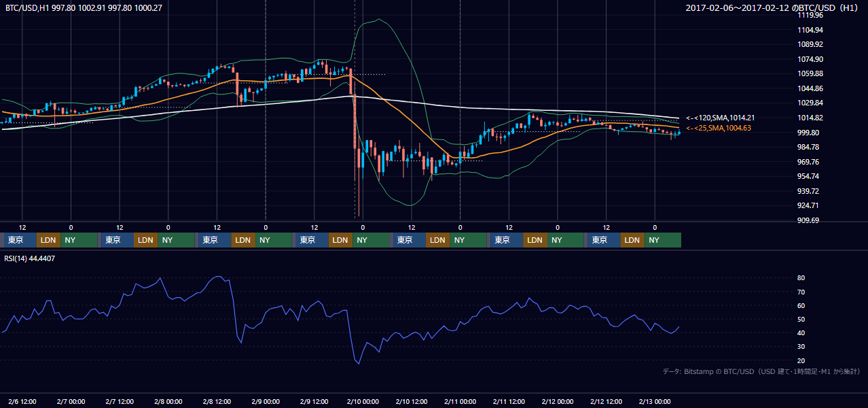Click price axis value 1074.90
The image size is (868, 408).
click(811, 59)
